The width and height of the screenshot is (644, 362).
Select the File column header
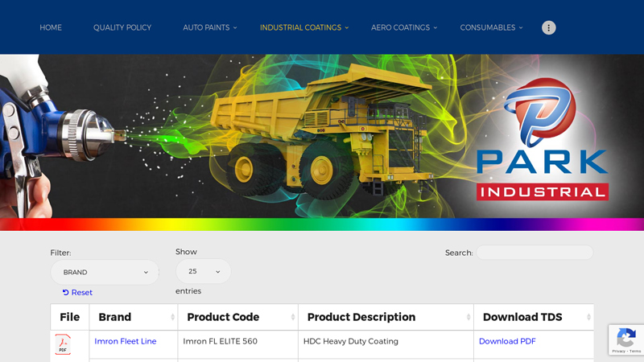[70, 317]
